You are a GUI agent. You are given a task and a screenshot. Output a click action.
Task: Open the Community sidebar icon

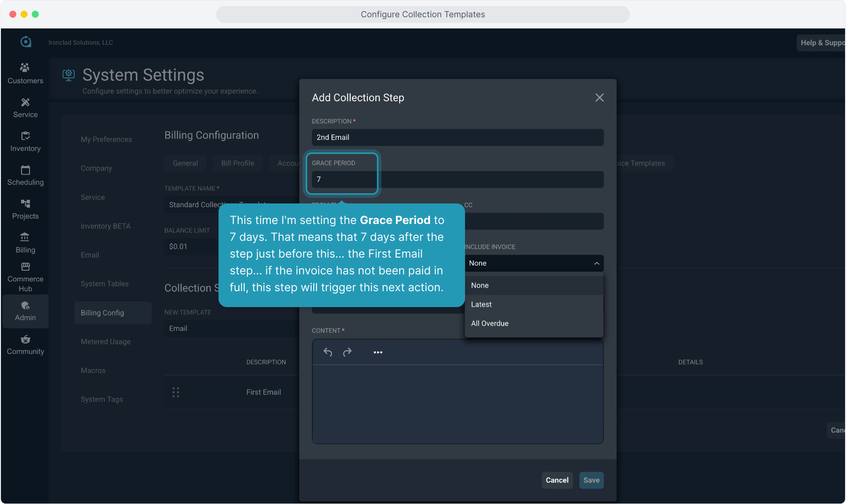click(x=25, y=339)
